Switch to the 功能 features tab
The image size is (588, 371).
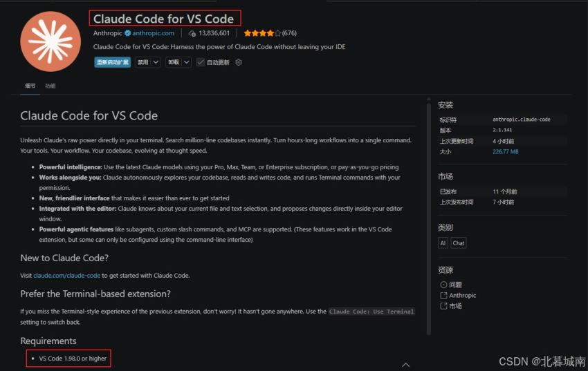click(x=50, y=86)
